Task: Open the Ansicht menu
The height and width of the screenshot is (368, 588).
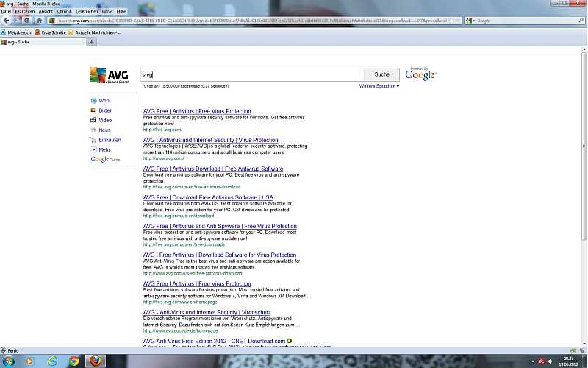Action: 46,11
